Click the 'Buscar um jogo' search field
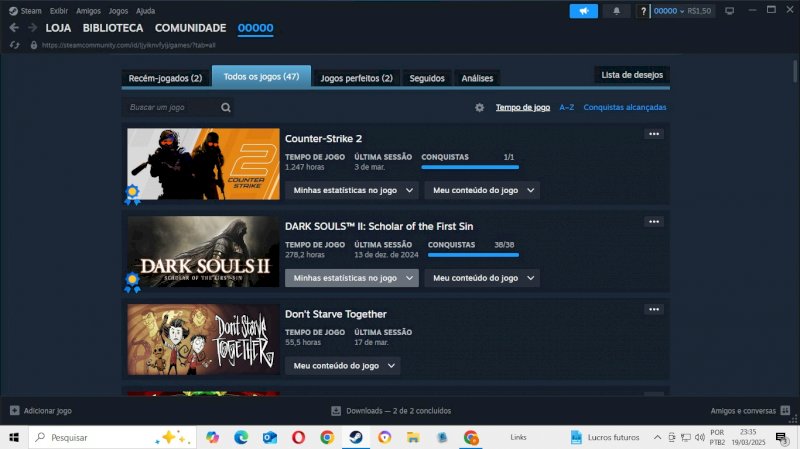The image size is (800, 449). coord(170,107)
